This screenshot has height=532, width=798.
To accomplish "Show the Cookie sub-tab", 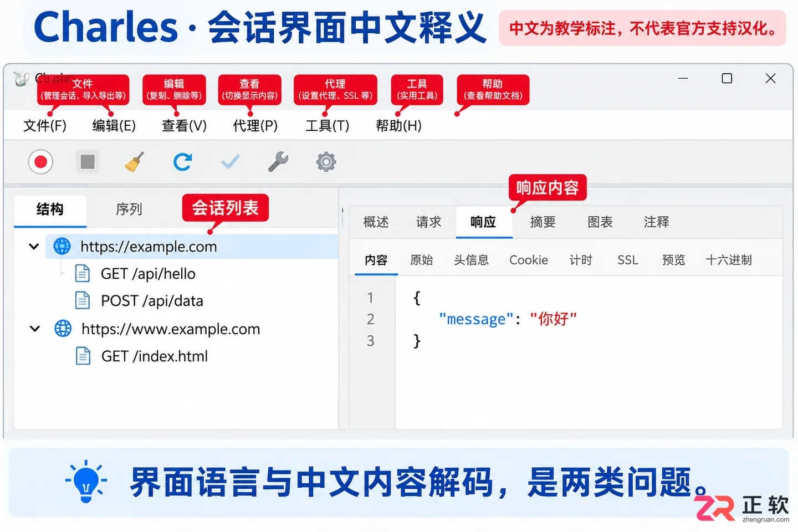I will 529,260.
